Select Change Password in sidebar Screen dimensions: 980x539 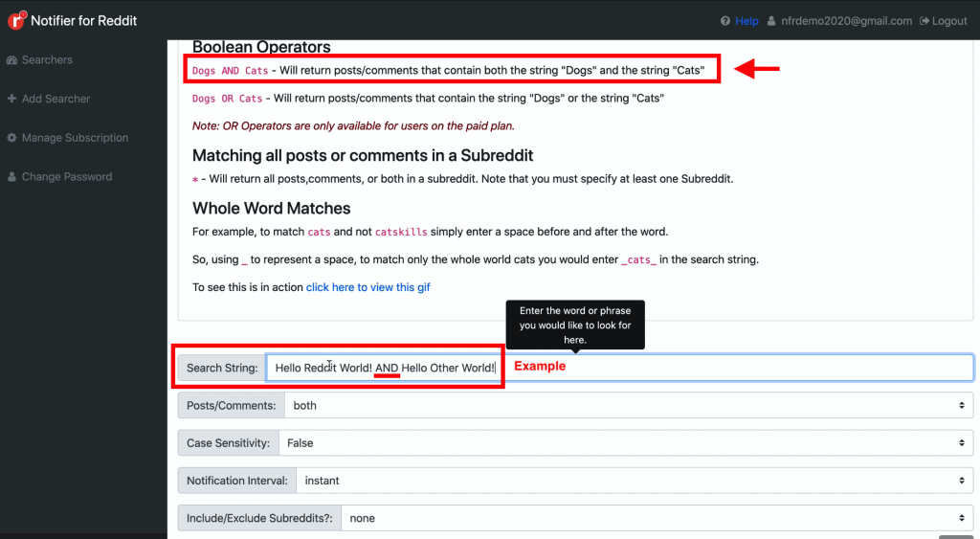tap(67, 177)
